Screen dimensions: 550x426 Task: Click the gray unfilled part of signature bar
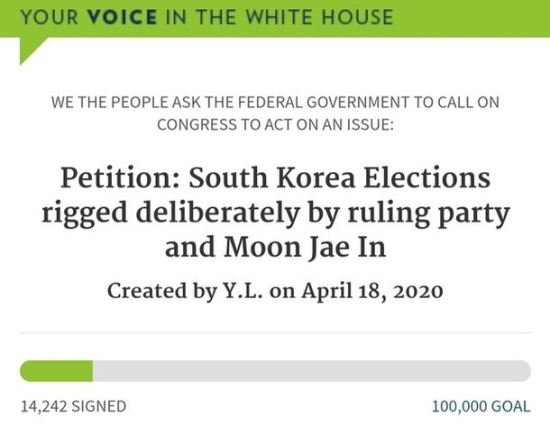click(311, 371)
